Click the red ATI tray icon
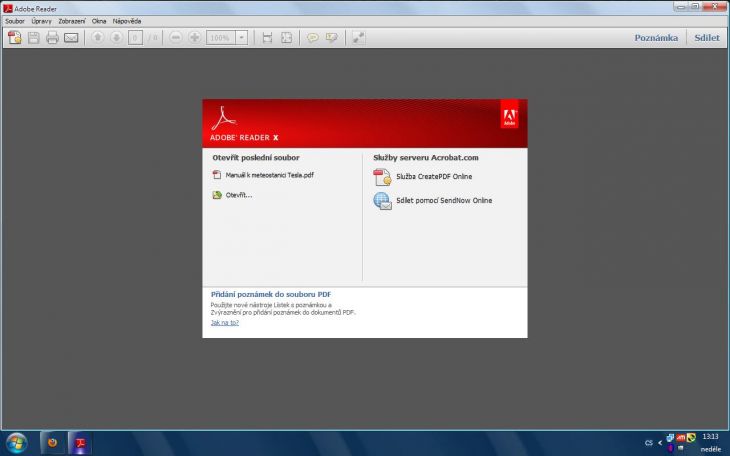 click(681, 437)
